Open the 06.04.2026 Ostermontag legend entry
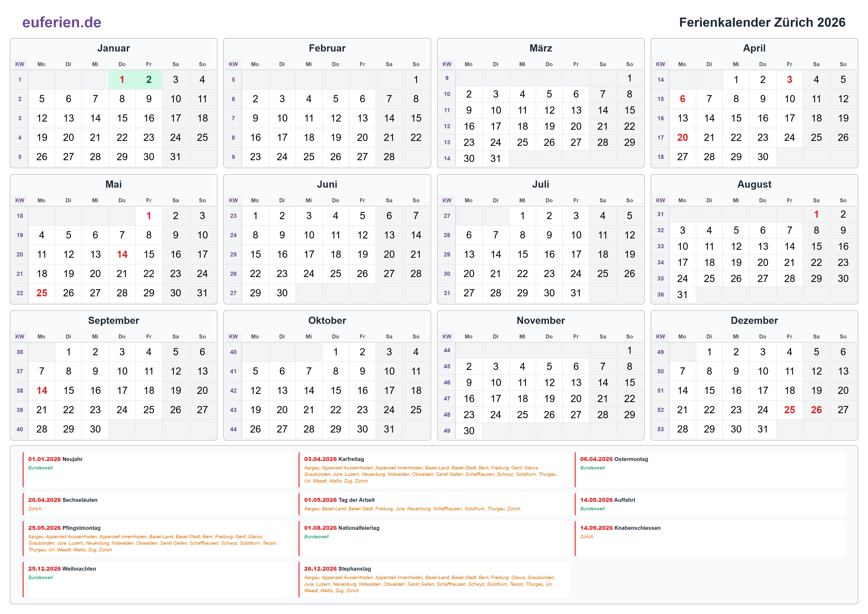Image resolution: width=868 pixels, height=614 pixels. tap(710, 469)
